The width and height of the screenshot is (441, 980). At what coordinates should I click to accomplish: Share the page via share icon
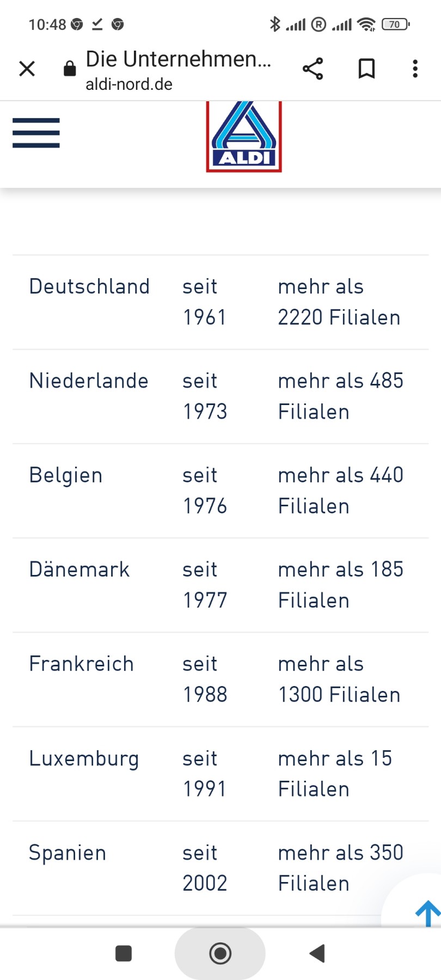[x=313, y=69]
